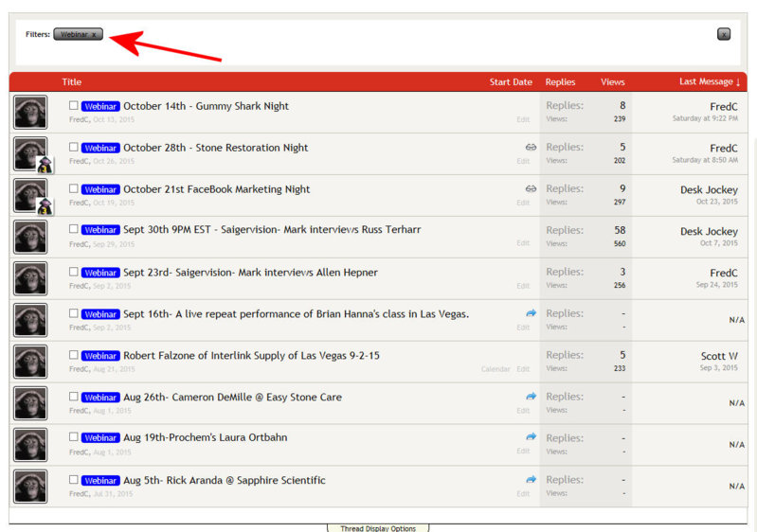Remove the Webinar filter tag
757x532 pixels.
click(x=94, y=34)
